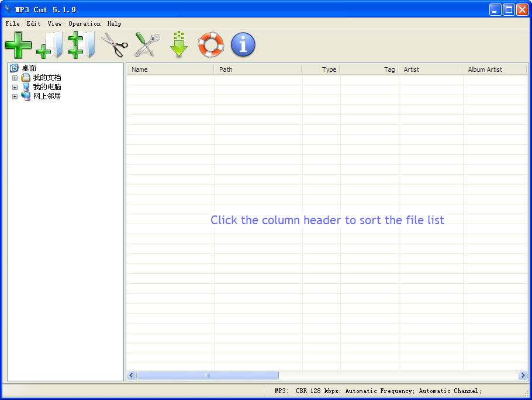This screenshot has width=532, height=400.
Task: Close the MP3 Cut window
Action: [x=522, y=9]
